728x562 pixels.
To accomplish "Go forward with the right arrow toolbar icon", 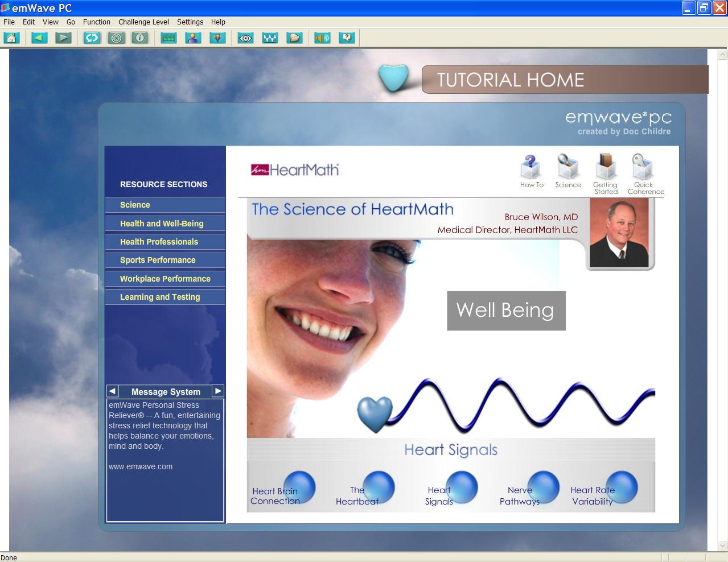I will pyautogui.click(x=63, y=38).
